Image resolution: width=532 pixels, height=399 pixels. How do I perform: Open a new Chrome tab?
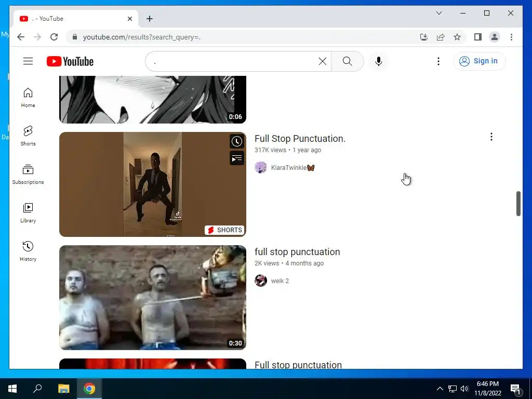150,19
